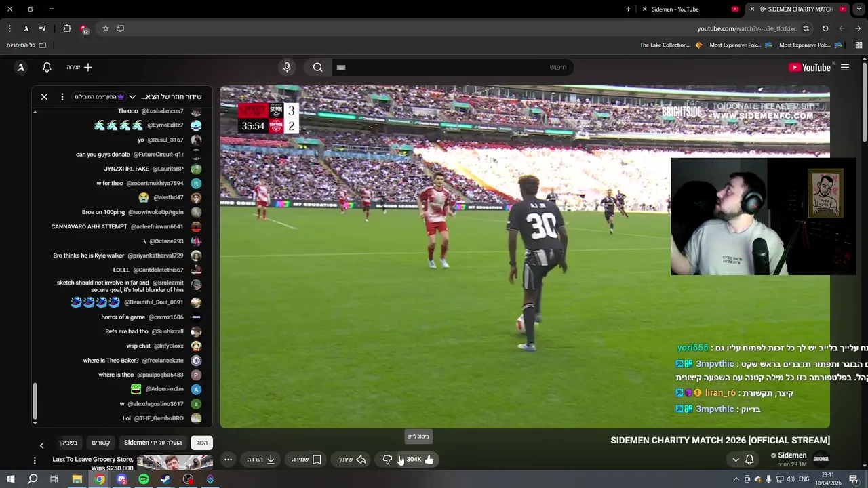Open a new browser tab
The height and width of the screenshot is (488, 868).
pos(628,9)
